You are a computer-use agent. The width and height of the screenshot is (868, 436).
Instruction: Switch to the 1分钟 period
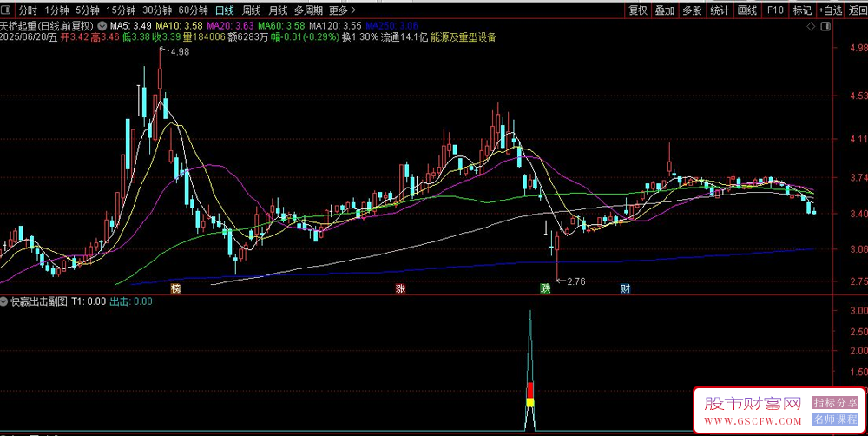pyautogui.click(x=56, y=10)
